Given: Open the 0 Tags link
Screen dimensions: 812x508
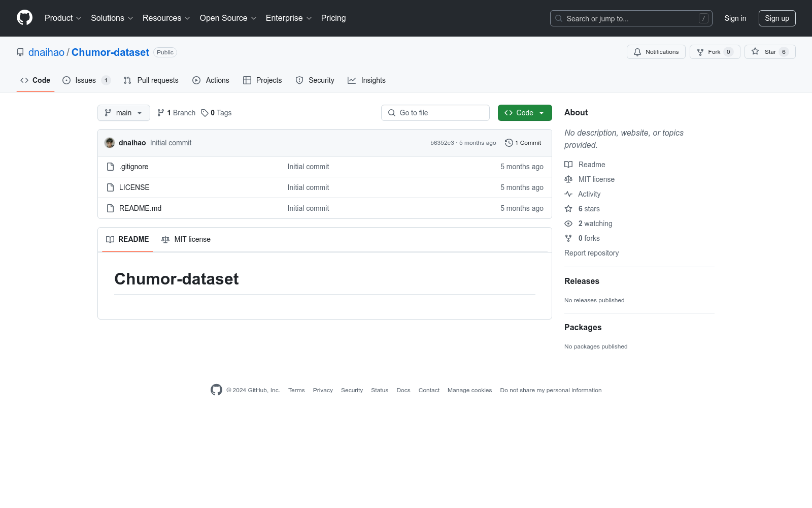Looking at the screenshot, I should point(216,113).
